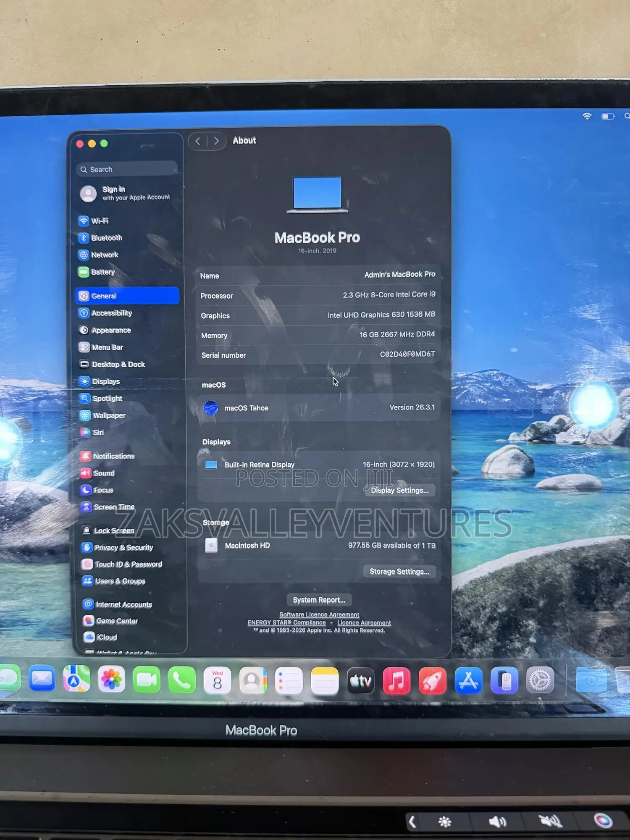Click the Built-in Retina Display row
630x840 pixels.
pos(319,465)
